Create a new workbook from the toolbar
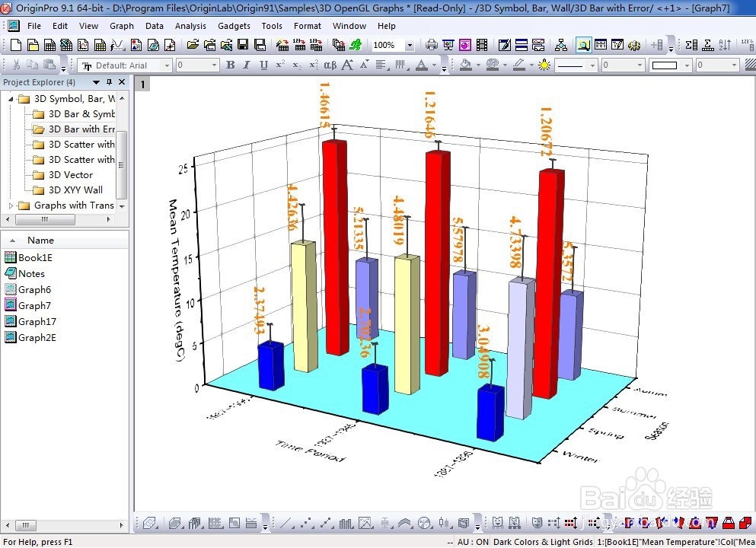756x548 pixels. click(49, 45)
